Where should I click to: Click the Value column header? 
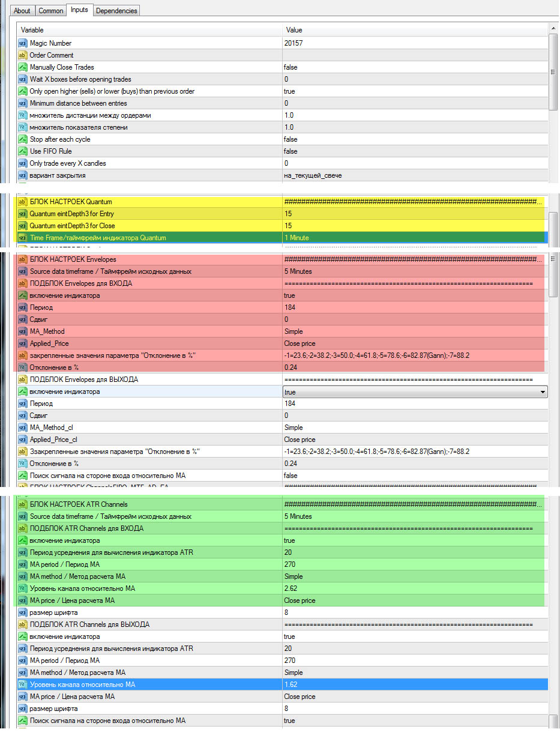[415, 30]
